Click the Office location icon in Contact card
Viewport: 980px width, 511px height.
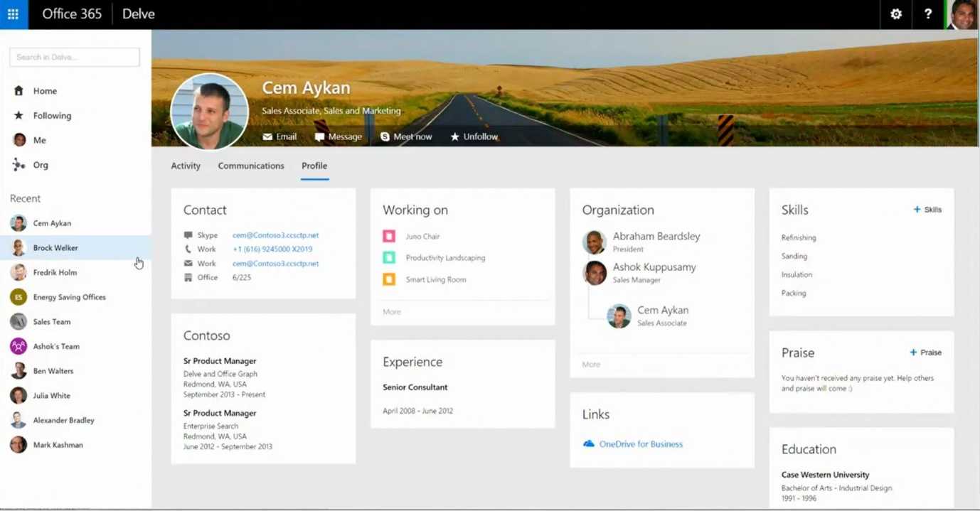click(x=188, y=278)
